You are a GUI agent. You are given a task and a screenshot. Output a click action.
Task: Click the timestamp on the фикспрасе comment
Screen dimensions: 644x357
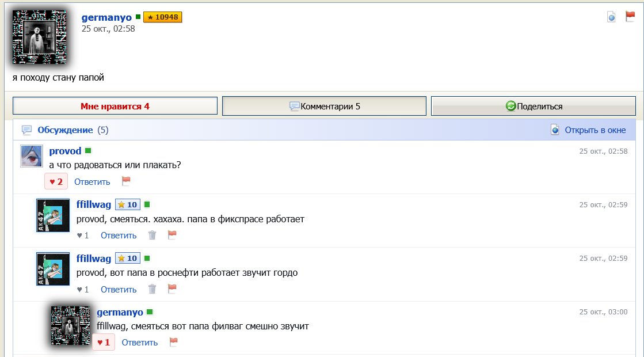[x=603, y=204]
